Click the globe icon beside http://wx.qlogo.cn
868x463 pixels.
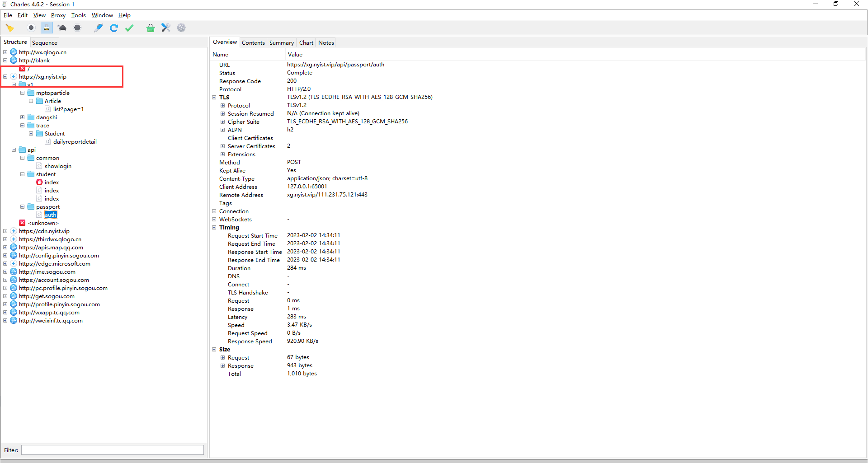click(14, 52)
